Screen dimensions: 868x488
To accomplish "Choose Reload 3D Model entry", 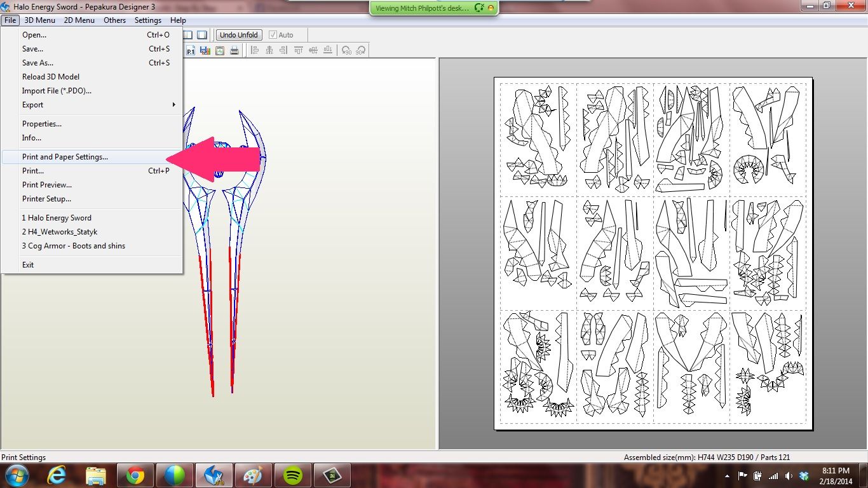I will coord(92,77).
